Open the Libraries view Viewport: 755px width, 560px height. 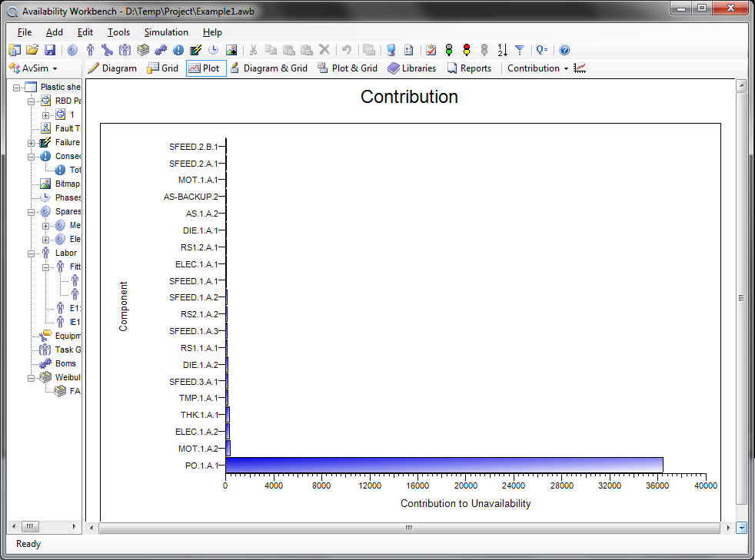click(411, 68)
